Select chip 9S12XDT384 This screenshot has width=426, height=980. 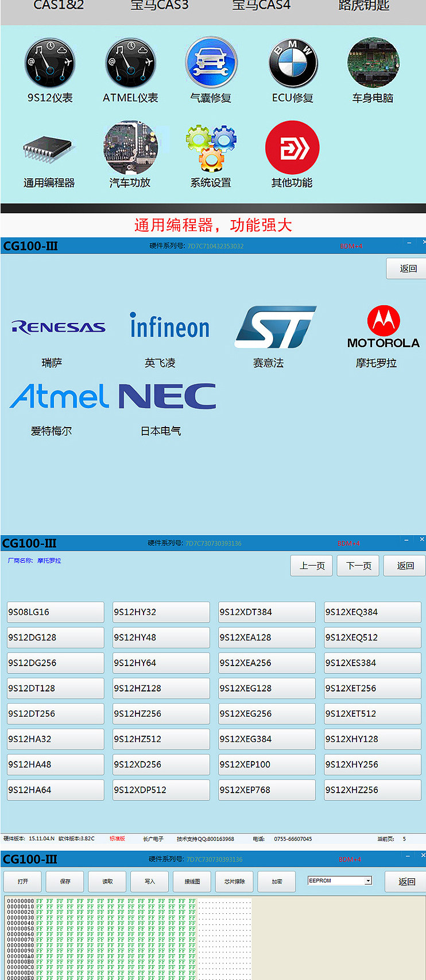click(x=267, y=612)
